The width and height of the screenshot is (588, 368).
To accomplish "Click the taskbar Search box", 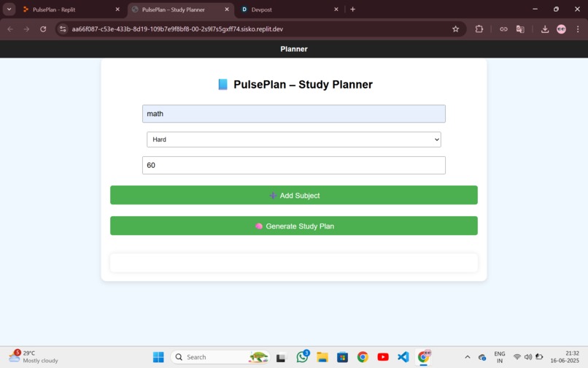I will [x=220, y=357].
